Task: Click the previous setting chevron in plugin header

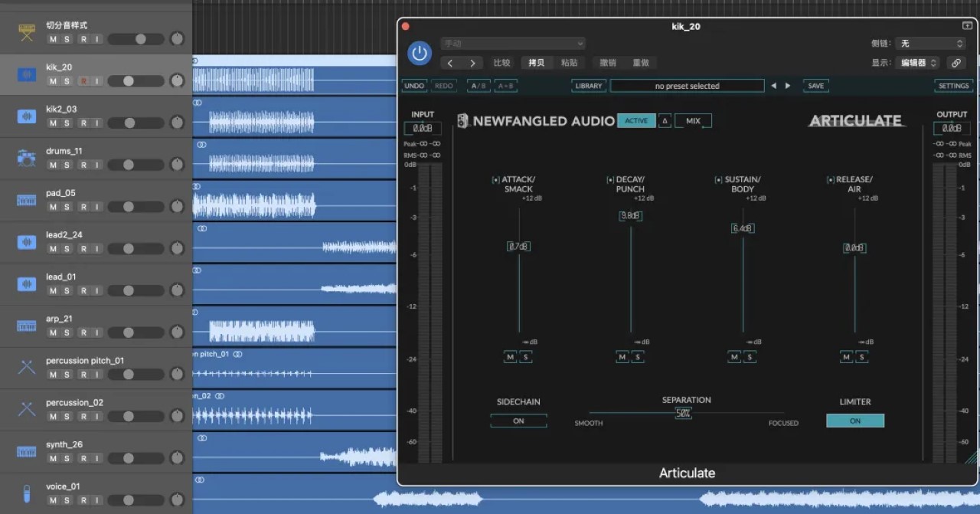Action: point(450,63)
